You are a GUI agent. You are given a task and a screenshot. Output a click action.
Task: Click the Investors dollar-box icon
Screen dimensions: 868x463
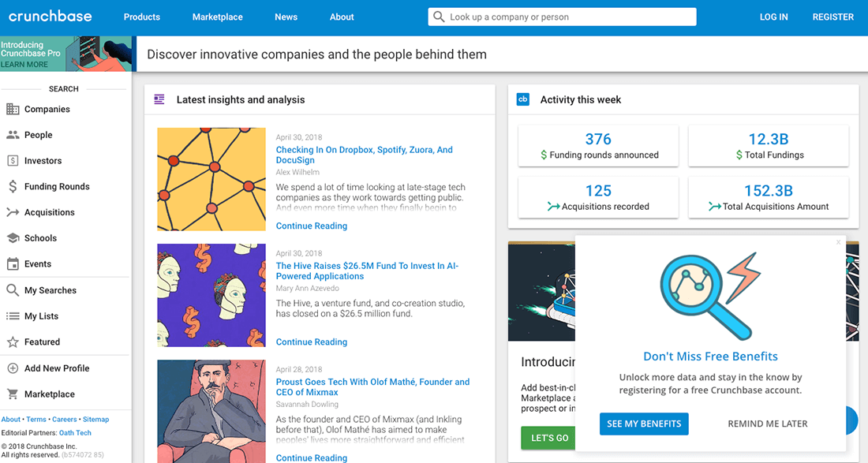click(13, 160)
